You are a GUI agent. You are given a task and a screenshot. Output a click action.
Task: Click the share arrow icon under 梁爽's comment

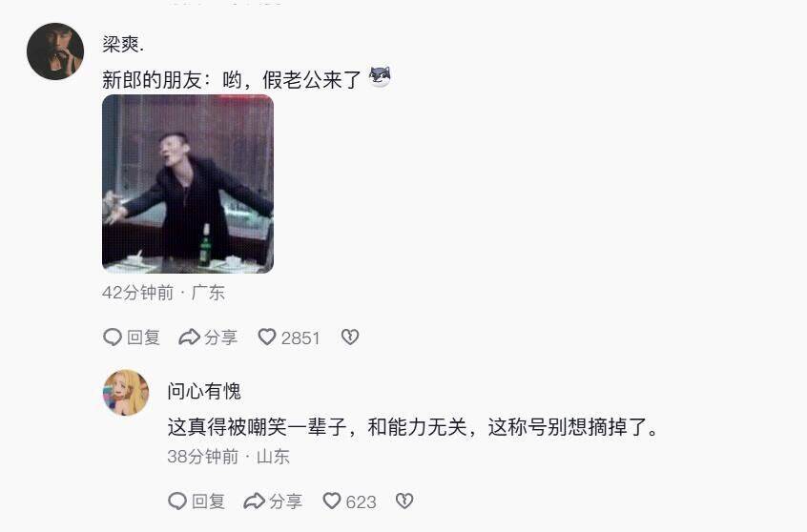(x=189, y=338)
